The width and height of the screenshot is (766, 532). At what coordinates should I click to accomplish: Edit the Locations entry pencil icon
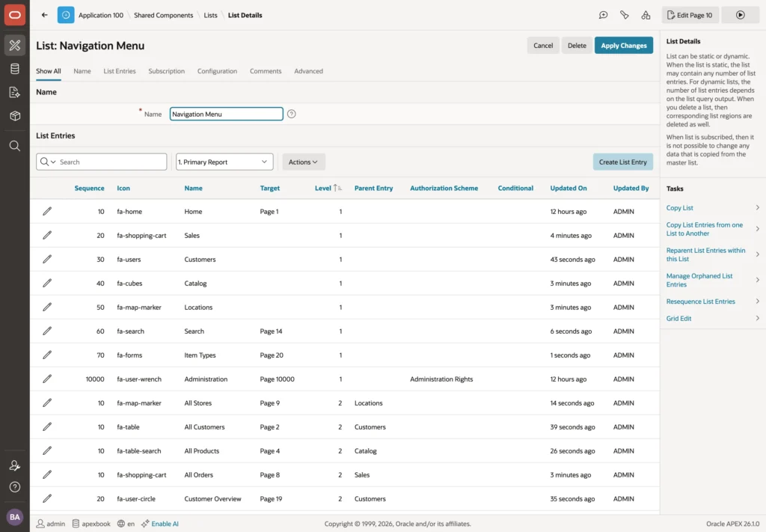pos(47,308)
